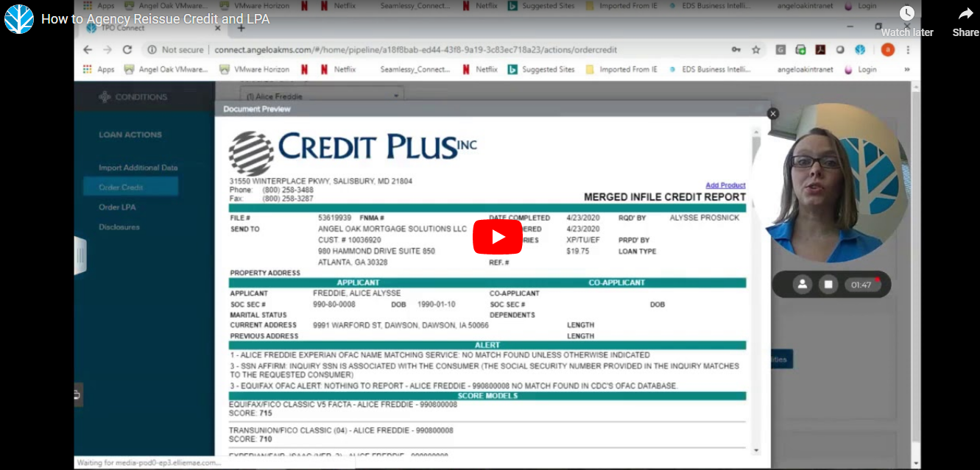Open the Login bookmark
The width and height of the screenshot is (980, 470).
[x=860, y=69]
